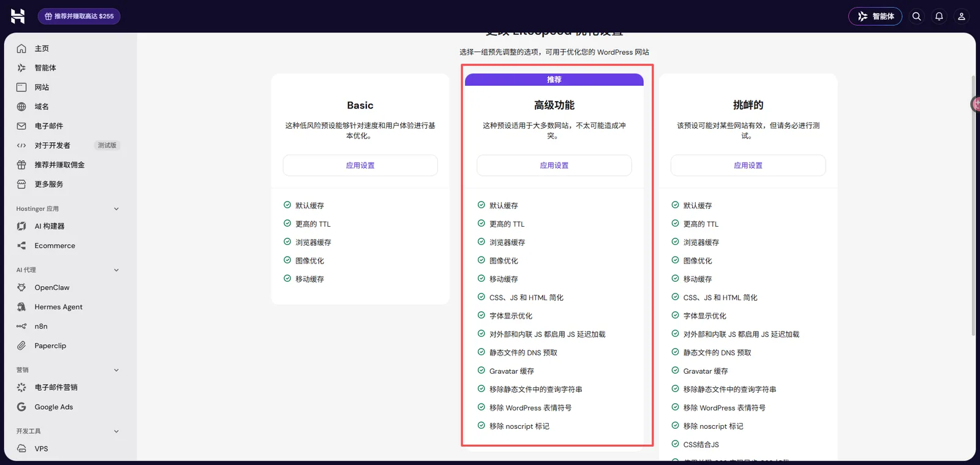Collapse the AI 代理 section
980x465 pixels.
116,270
